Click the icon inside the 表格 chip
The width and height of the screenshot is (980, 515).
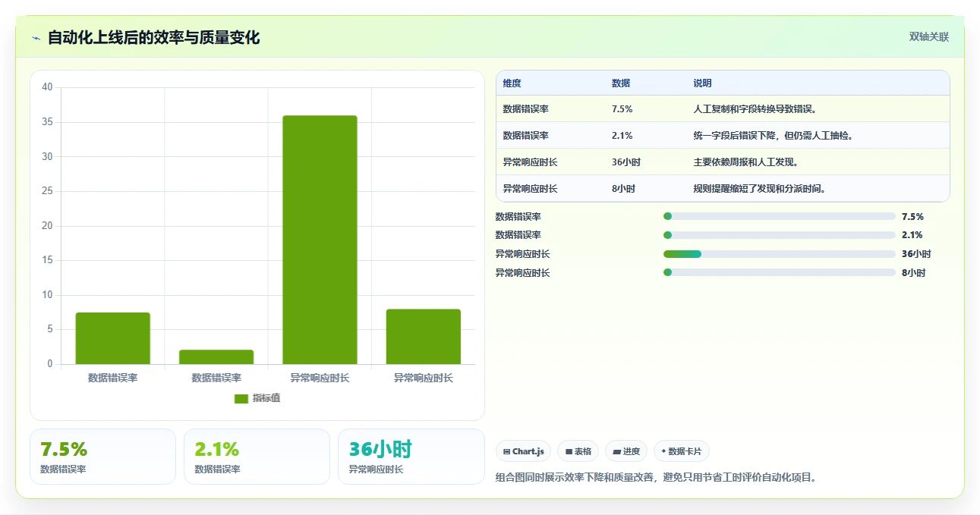(569, 451)
